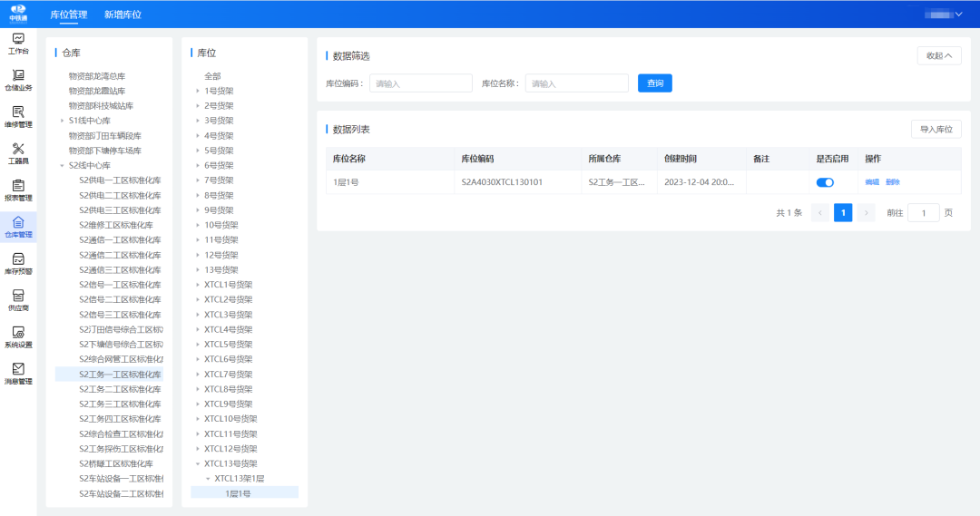Viewport: 980px width, 516px height.
Task: Select 物资部科技城站库 in warehouse tree
Action: pos(101,106)
